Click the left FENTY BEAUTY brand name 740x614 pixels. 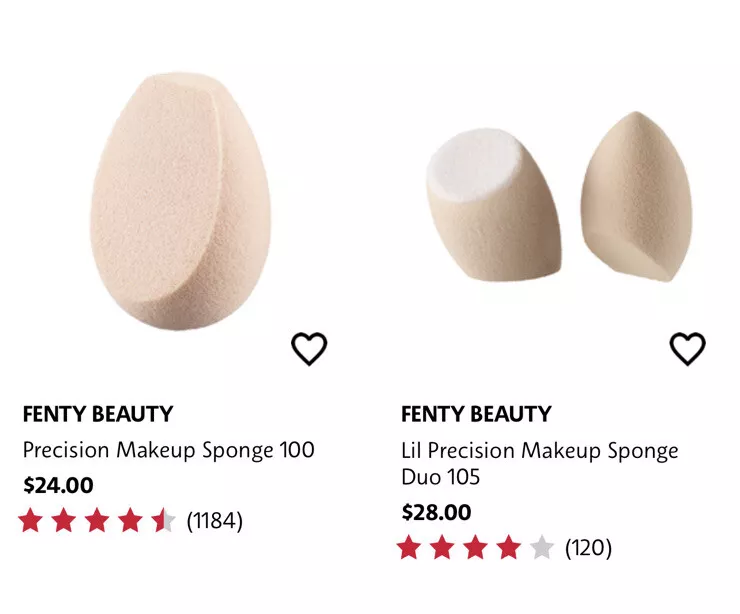point(98,414)
